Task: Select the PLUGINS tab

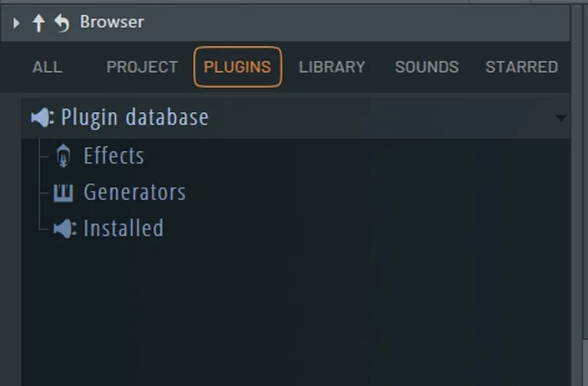Action: (237, 67)
